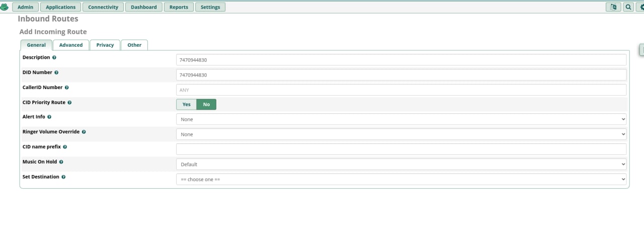Show help for Description field

pos(54,58)
